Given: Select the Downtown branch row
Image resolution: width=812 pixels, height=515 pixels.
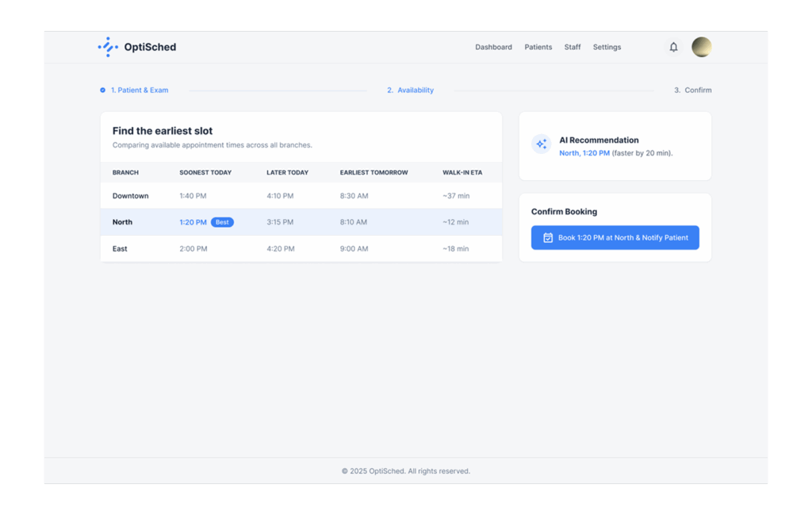Looking at the screenshot, I should pos(131,196).
